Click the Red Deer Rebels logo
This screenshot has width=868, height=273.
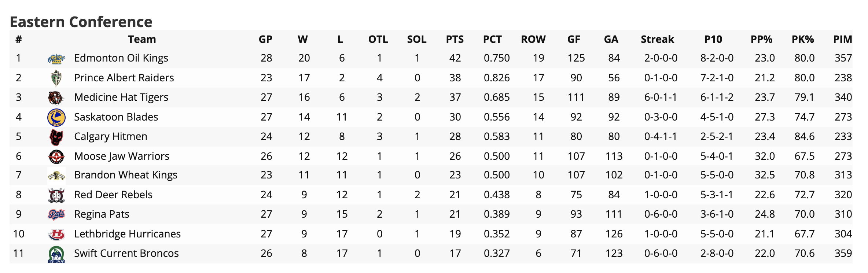(56, 195)
